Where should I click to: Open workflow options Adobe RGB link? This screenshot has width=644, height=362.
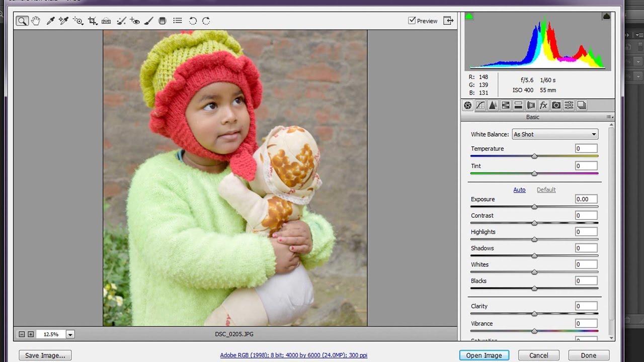pos(293,355)
